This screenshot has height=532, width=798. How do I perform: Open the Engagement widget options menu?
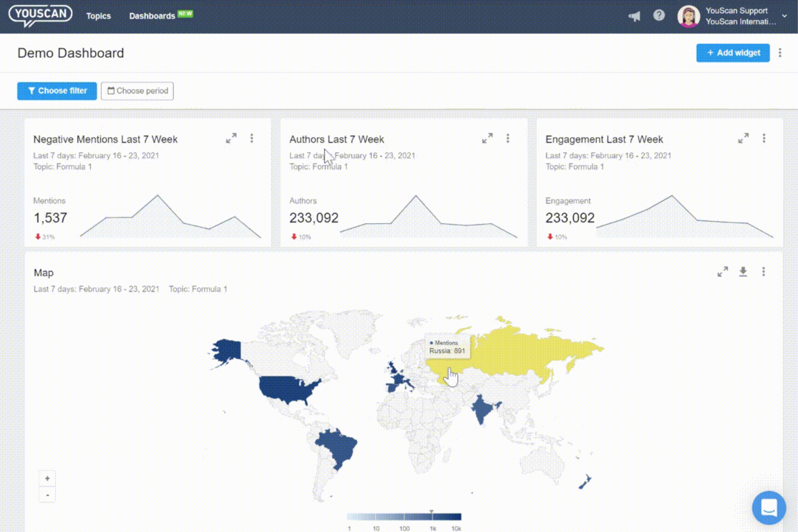point(764,138)
